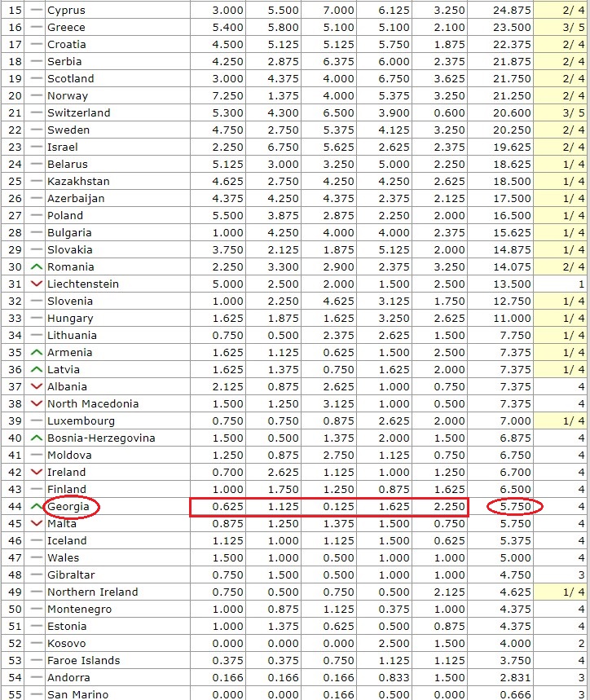Click the country name Estonia
The image size is (590, 700).
pos(67,627)
